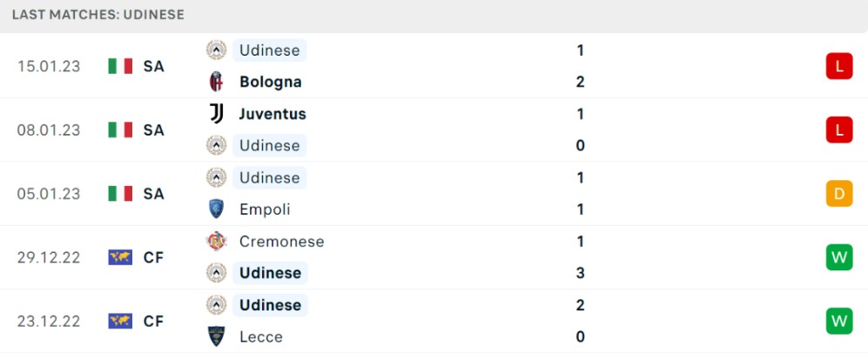This screenshot has width=868, height=353.
Task: Open the Juventus team link
Action: (273, 114)
